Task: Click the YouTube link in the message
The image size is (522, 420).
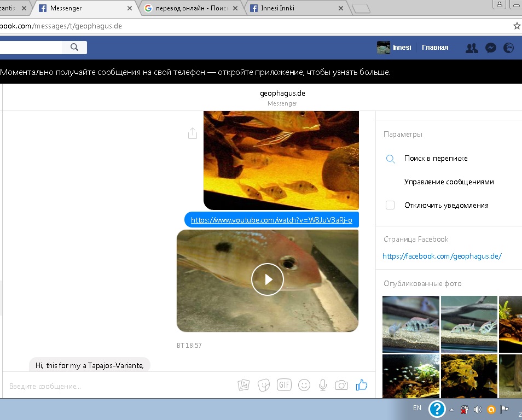Action: tap(271, 220)
